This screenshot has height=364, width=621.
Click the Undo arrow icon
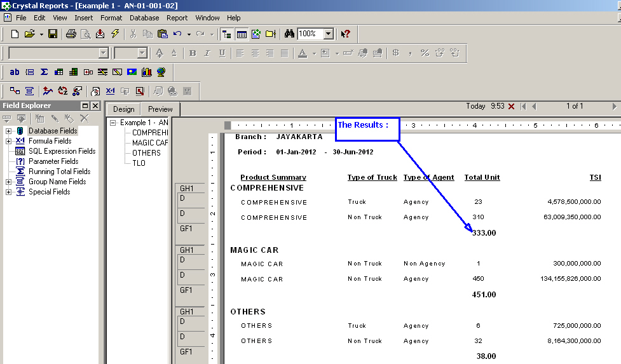click(177, 34)
